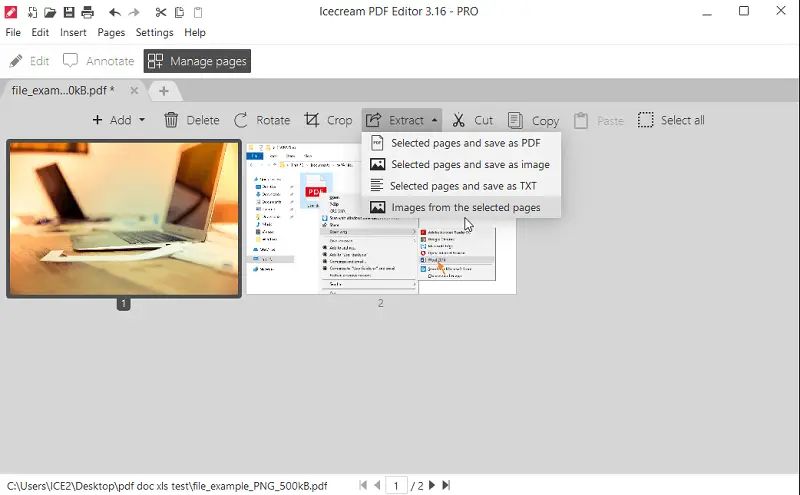Click the copy icon in the title bar
Screen dimensions: 800x495
pyautogui.click(x=179, y=12)
